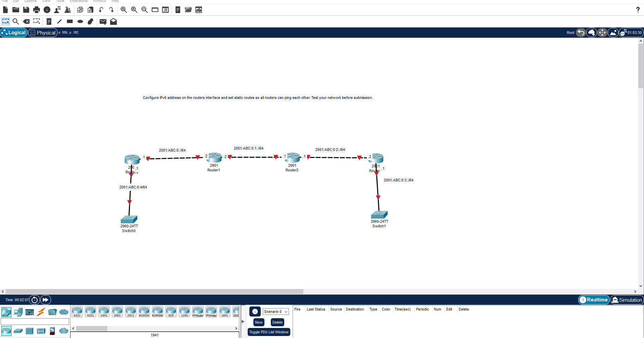
Task: Open the Tools menu
Action: (x=60, y=1)
